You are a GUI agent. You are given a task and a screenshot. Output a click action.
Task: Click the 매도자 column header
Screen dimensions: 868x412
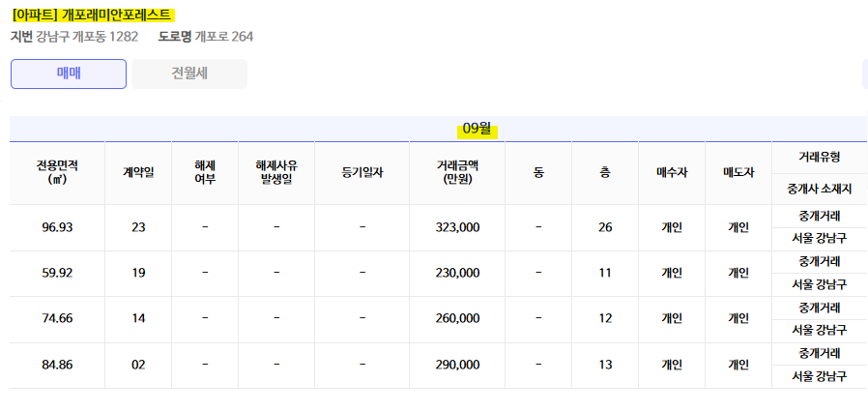click(x=738, y=172)
